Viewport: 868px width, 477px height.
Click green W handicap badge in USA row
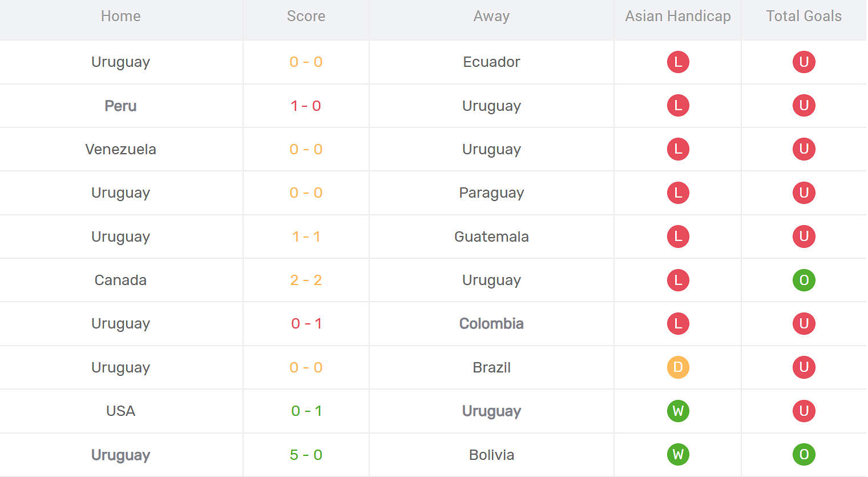coord(678,411)
